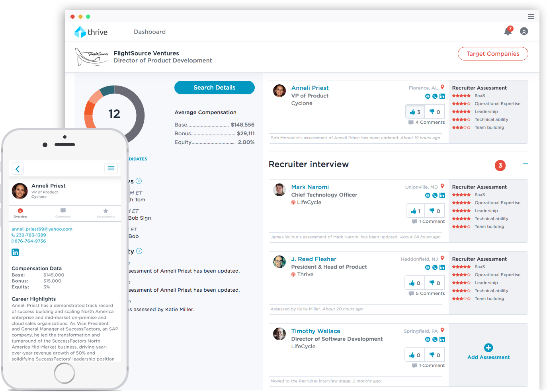Open J. Reed Flesher's profile link
The width and height of the screenshot is (549, 392).
(314, 259)
